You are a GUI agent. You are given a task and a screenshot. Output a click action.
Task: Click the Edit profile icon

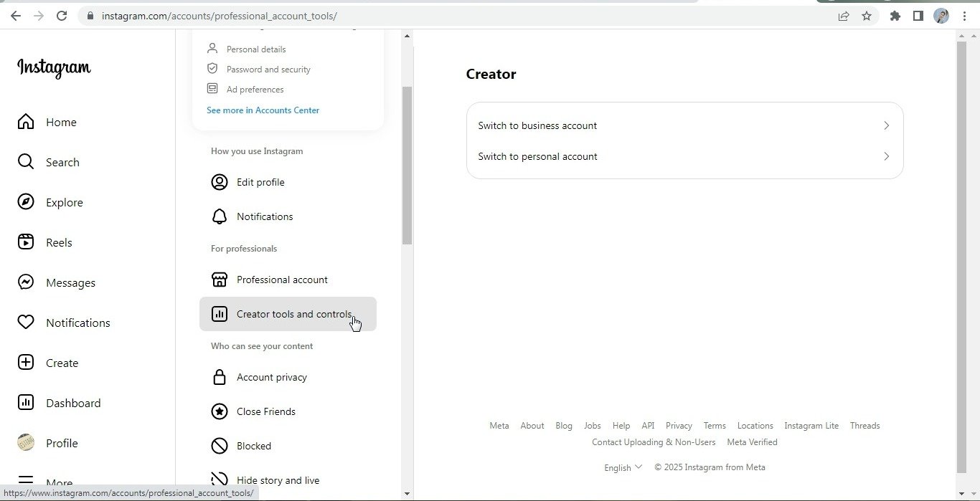(x=220, y=182)
